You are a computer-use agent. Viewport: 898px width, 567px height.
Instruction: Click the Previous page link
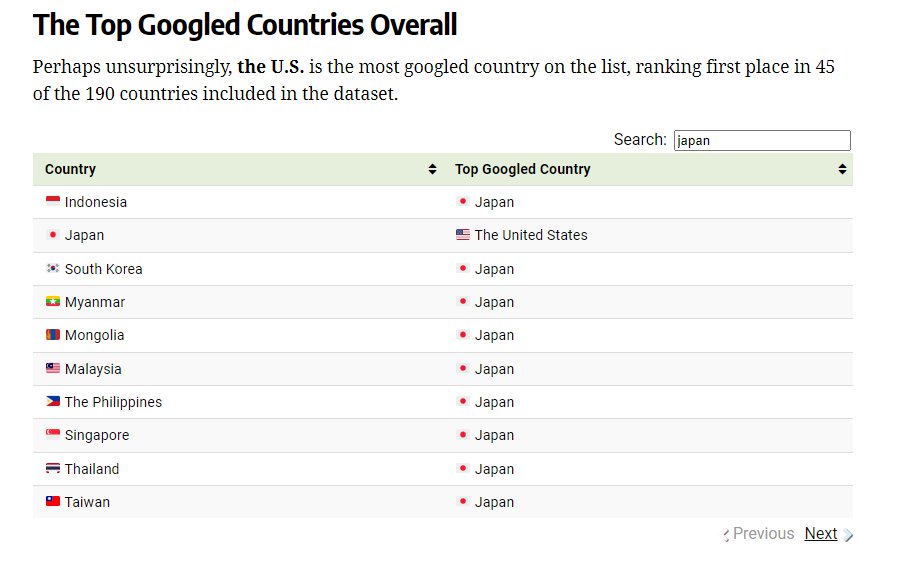point(763,534)
